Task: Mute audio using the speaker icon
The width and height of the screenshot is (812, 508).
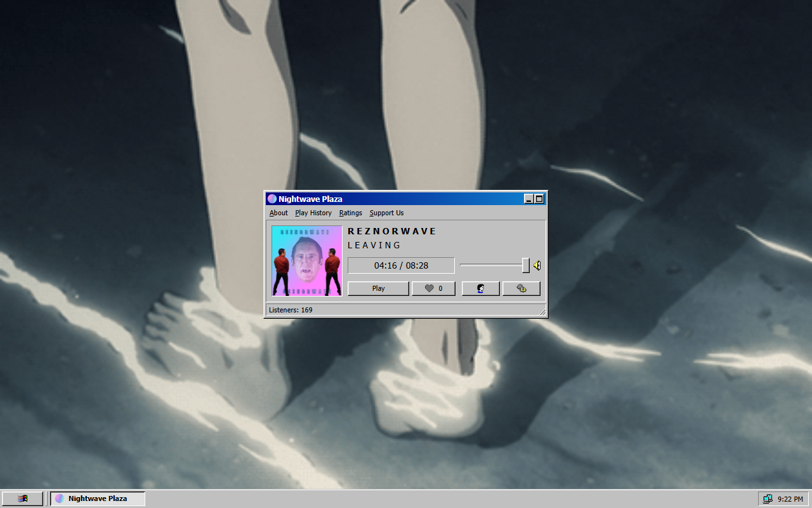Action: coord(537,265)
